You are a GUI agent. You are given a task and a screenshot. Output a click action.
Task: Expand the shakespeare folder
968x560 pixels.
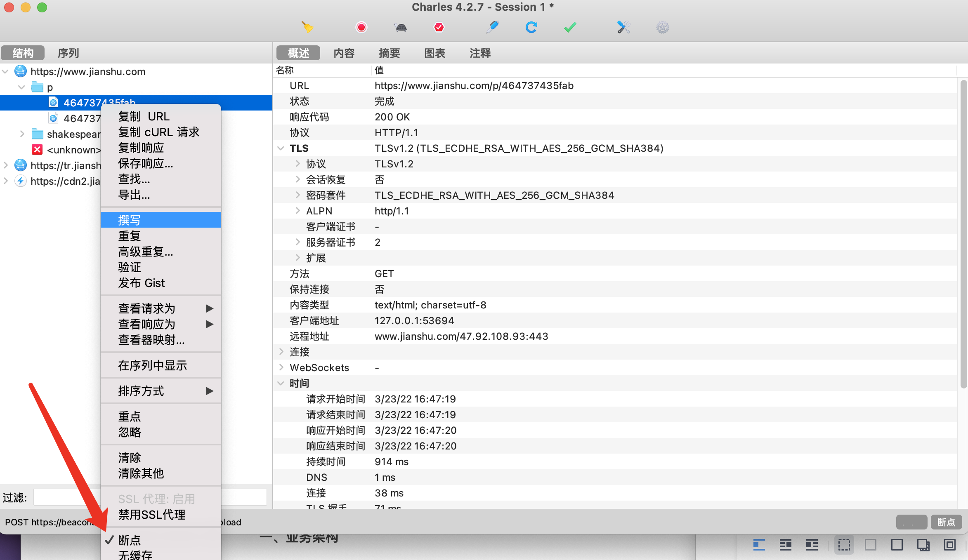[x=22, y=134]
